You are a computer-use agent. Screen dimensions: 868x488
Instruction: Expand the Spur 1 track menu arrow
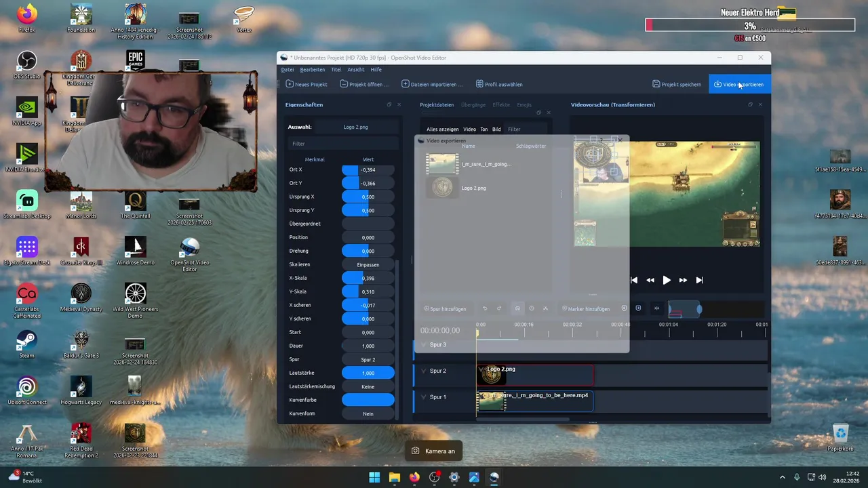(x=424, y=397)
